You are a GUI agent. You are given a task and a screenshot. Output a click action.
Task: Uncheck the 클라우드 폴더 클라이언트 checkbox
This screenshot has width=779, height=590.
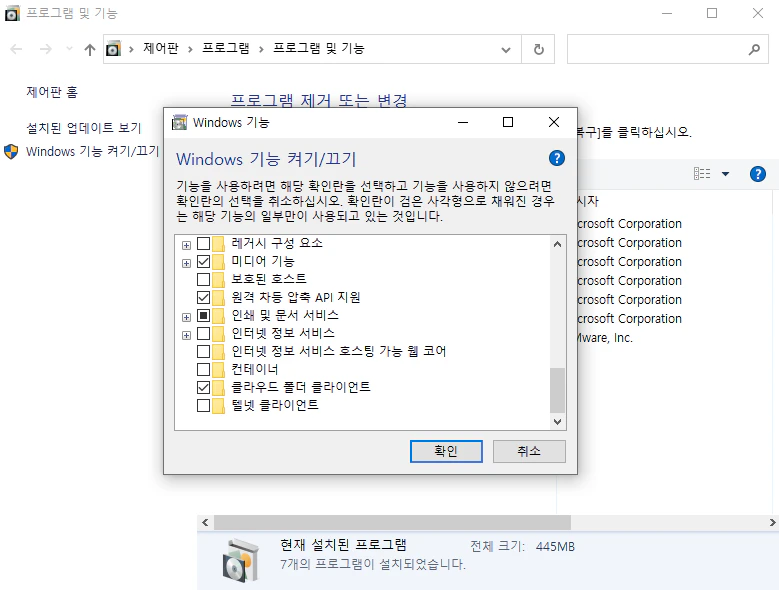[x=203, y=387]
